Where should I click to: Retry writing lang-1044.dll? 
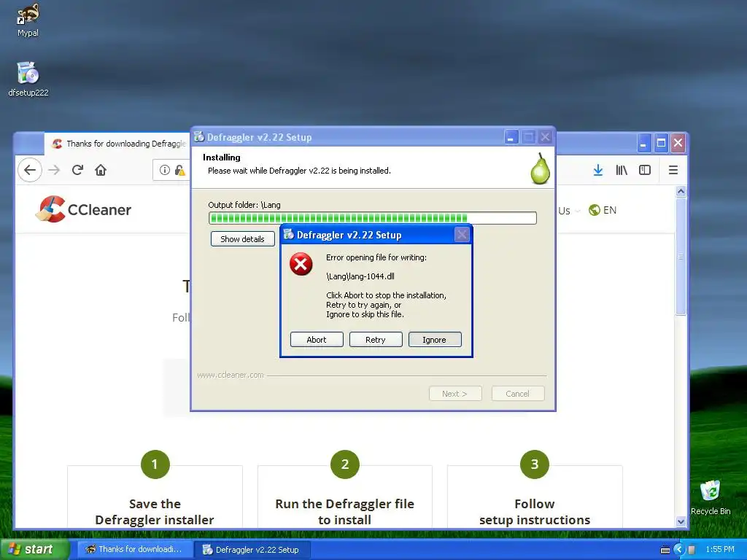pyautogui.click(x=376, y=340)
